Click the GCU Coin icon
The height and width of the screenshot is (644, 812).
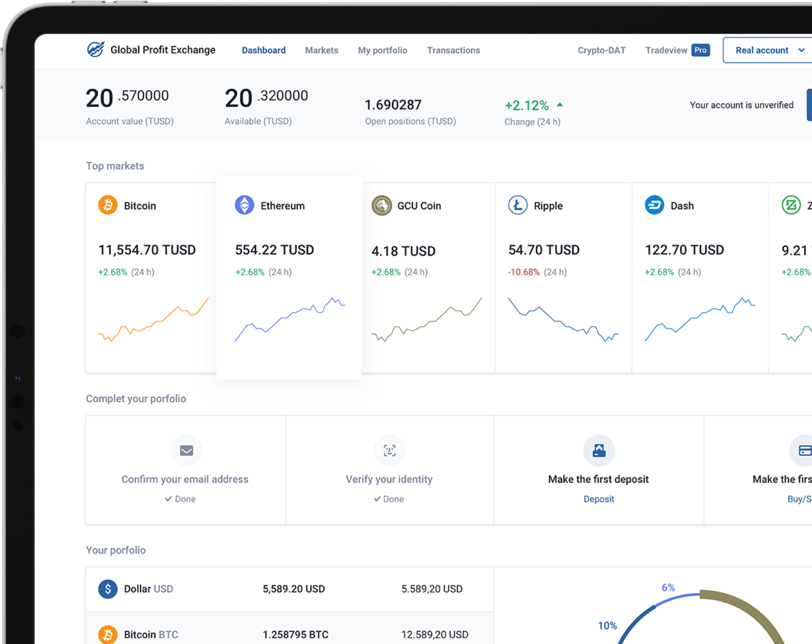[381, 205]
